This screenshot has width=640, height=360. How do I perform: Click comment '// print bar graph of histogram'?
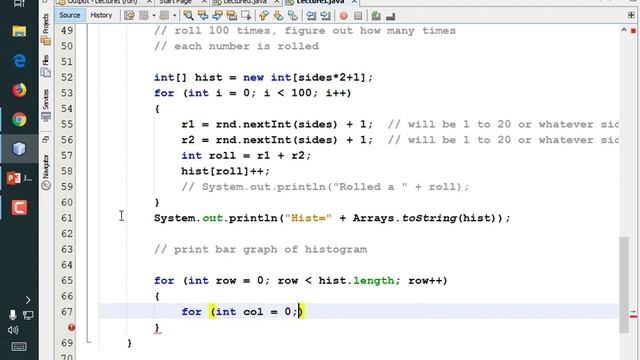point(260,249)
